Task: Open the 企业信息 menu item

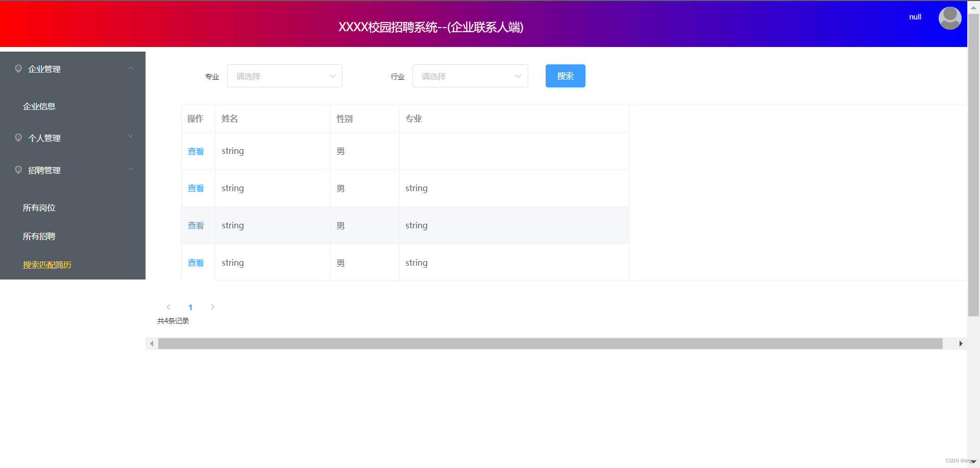Action: [39, 106]
